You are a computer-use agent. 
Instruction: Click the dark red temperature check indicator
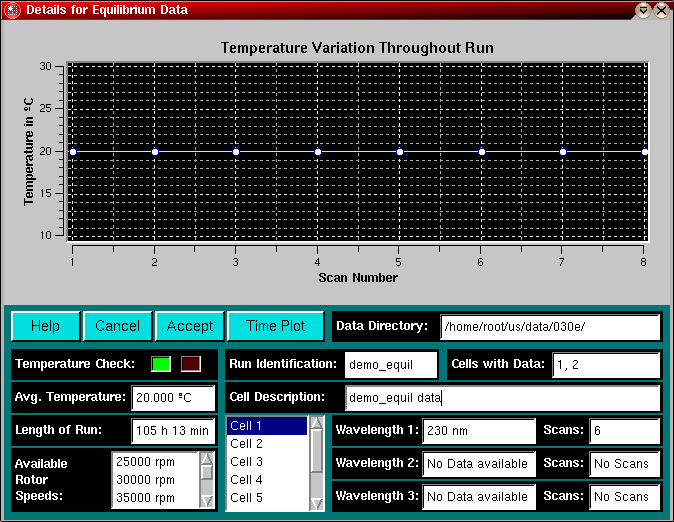(191, 364)
